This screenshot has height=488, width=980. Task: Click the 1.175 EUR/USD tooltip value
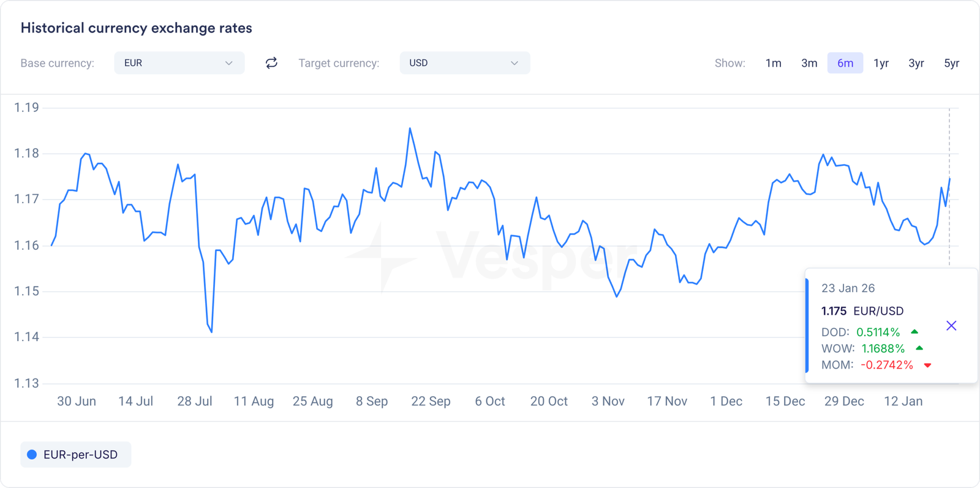pos(862,311)
